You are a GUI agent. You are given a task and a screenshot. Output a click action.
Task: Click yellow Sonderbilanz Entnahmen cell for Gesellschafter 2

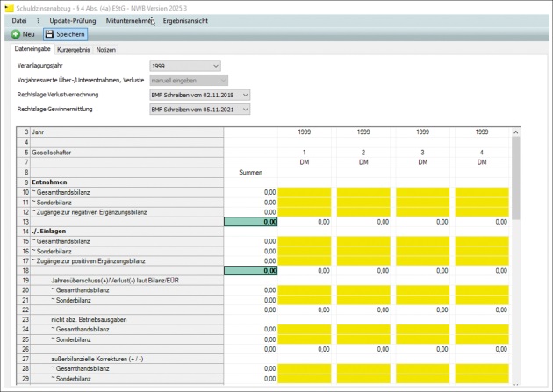point(365,202)
